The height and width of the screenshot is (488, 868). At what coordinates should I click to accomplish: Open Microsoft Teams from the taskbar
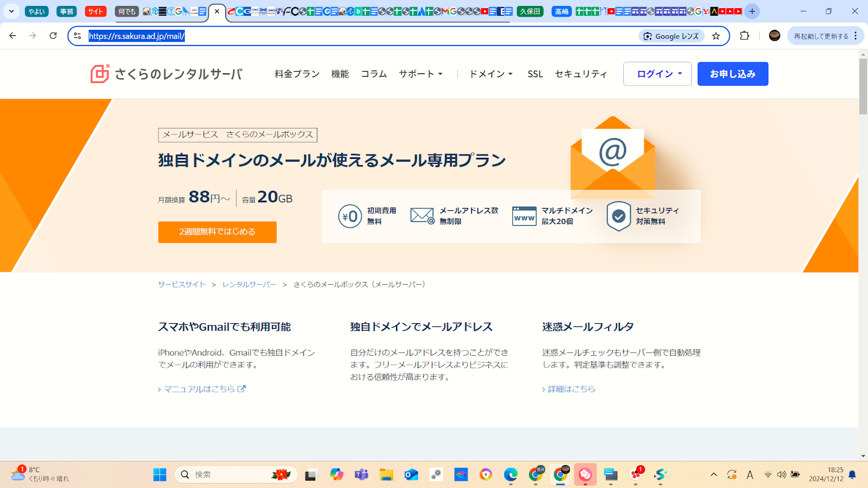coord(361,474)
